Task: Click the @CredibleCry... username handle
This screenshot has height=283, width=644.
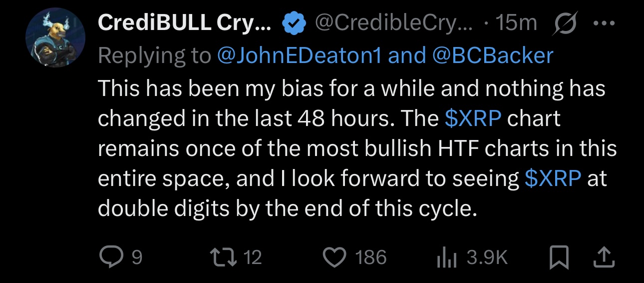Action: (395, 23)
